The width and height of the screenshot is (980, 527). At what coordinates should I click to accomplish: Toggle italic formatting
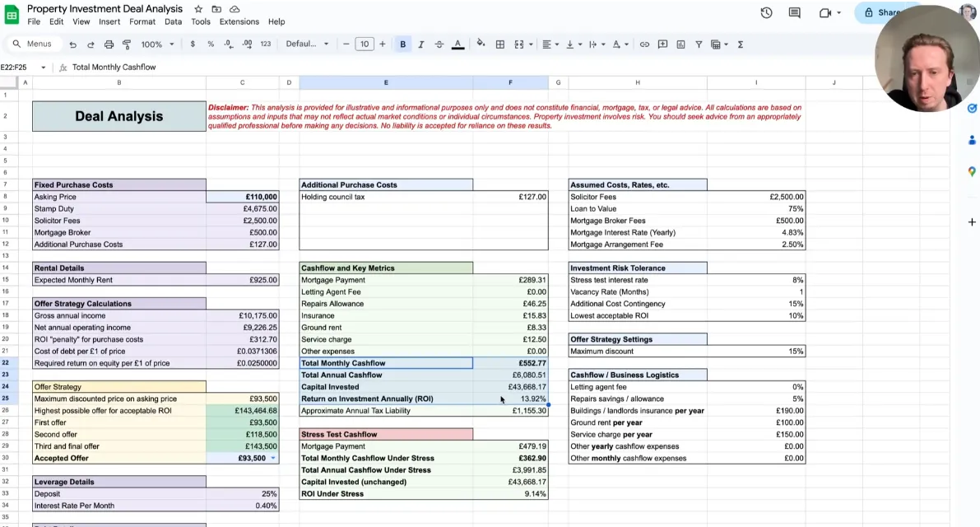[420, 44]
